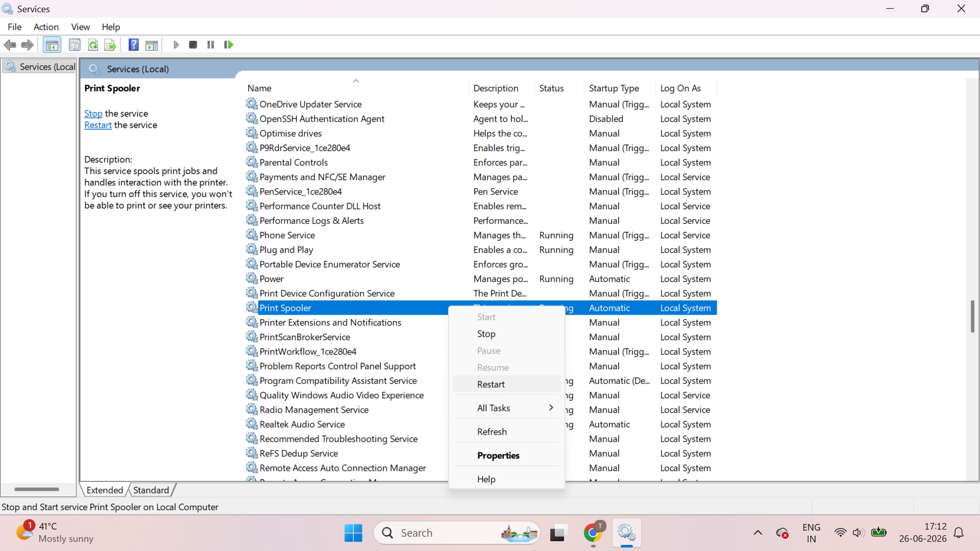The width and height of the screenshot is (980, 551).
Task: Select the Program Compatibility Assistant Service row
Action: (x=338, y=381)
